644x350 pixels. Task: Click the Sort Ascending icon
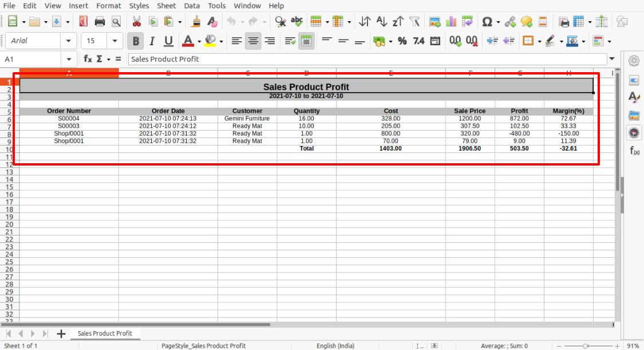(381, 22)
